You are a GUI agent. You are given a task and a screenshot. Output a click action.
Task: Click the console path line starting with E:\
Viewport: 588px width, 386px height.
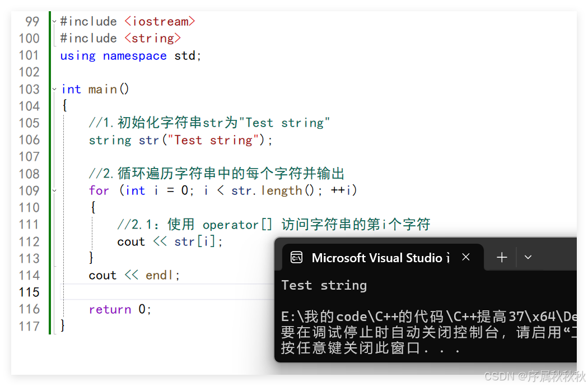[x=428, y=317]
